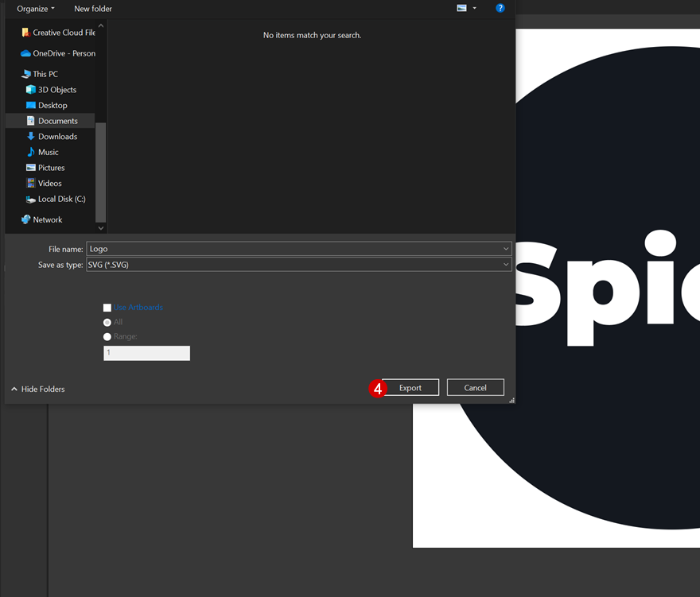Select OneDrive - Personal in the sidebar
Image resolution: width=700 pixels, height=597 pixels.
click(x=60, y=53)
